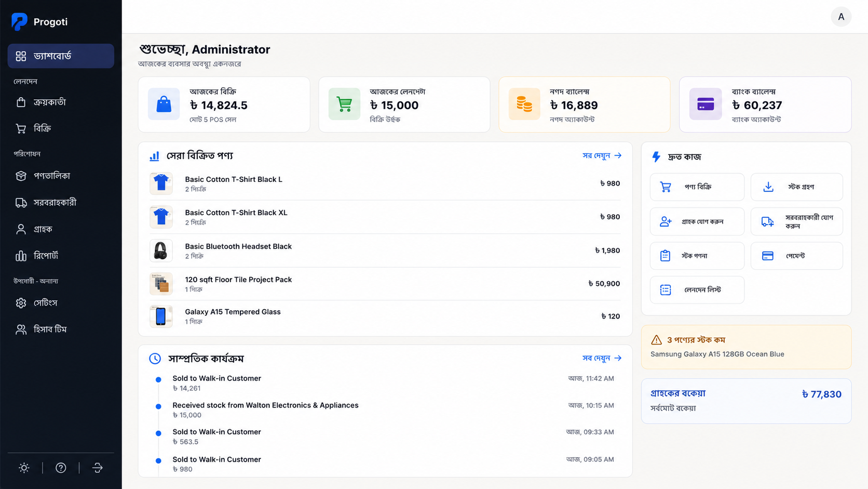This screenshot has height=489, width=868.
Task: Click ৳ 15,000 today's transaction value
Action: 394,105
